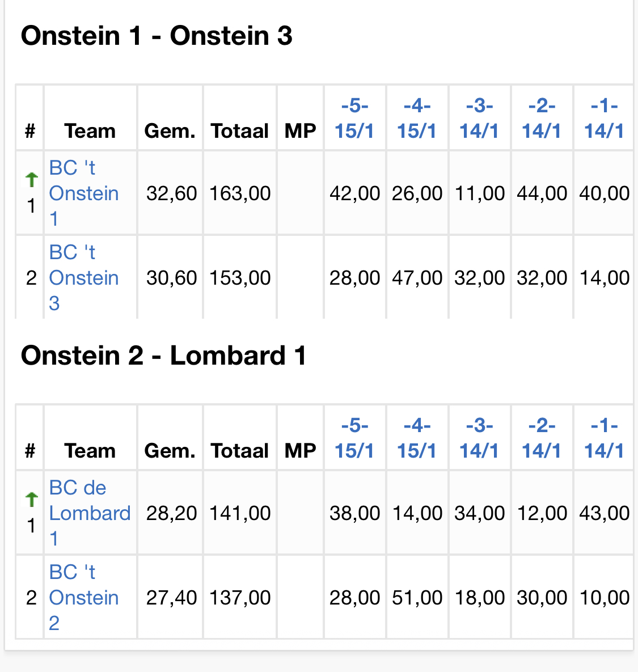This screenshot has width=638, height=672.
Task: Click the green up arrow beside BC 't Onstein 1
Action: 32,180
